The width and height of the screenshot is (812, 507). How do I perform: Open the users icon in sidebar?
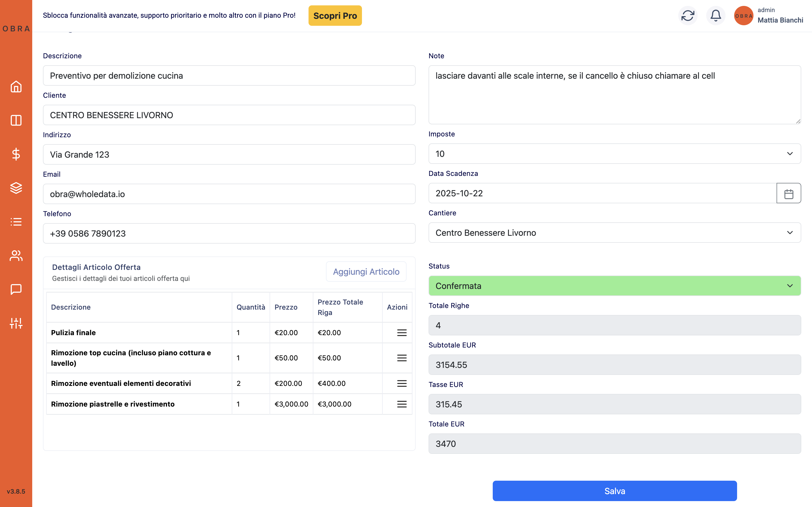click(16, 255)
